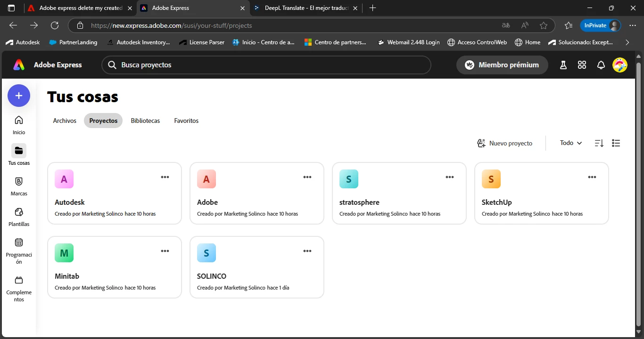Image resolution: width=644 pixels, height=339 pixels.
Task: Open the Autodesk project name
Action: coord(70,202)
